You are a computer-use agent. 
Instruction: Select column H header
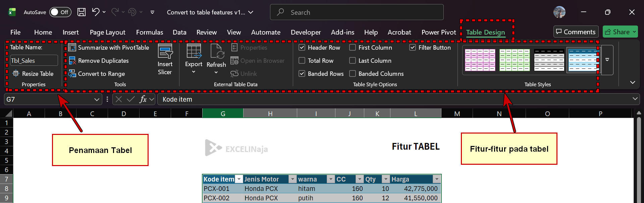(270, 113)
